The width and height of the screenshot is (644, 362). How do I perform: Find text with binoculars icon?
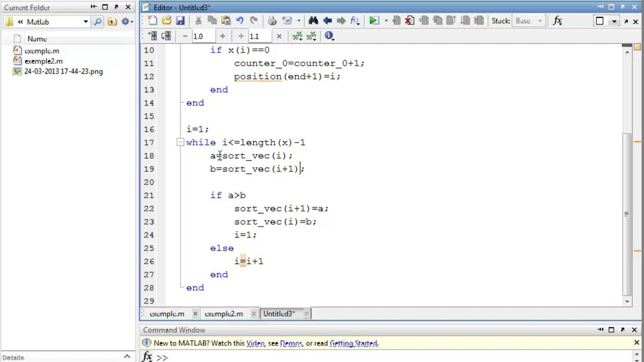(313, 21)
